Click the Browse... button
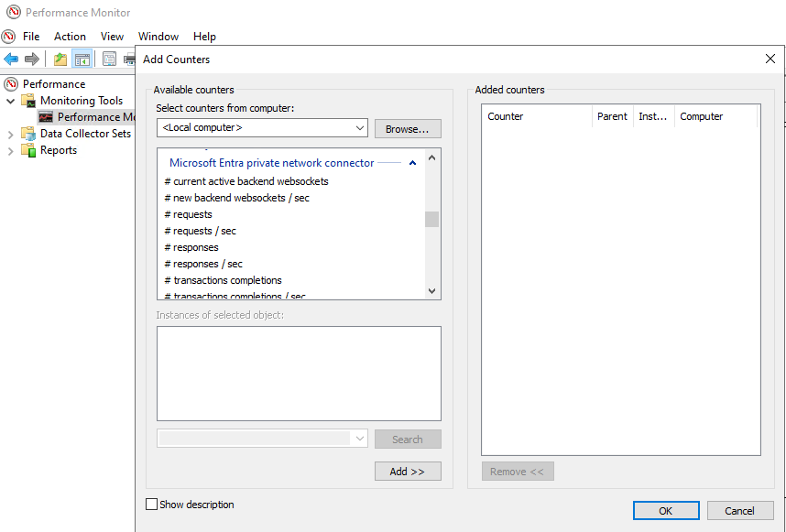This screenshot has height=532, width=786. tap(408, 129)
